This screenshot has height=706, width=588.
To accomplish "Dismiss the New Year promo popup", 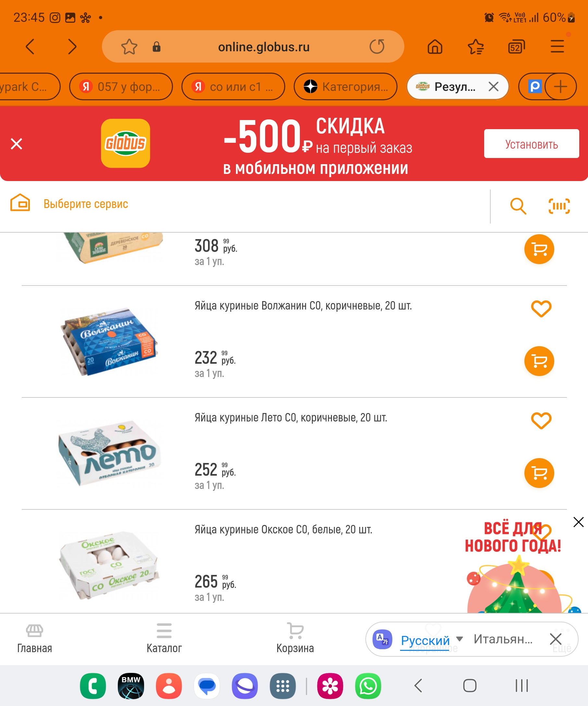I will tap(578, 522).
